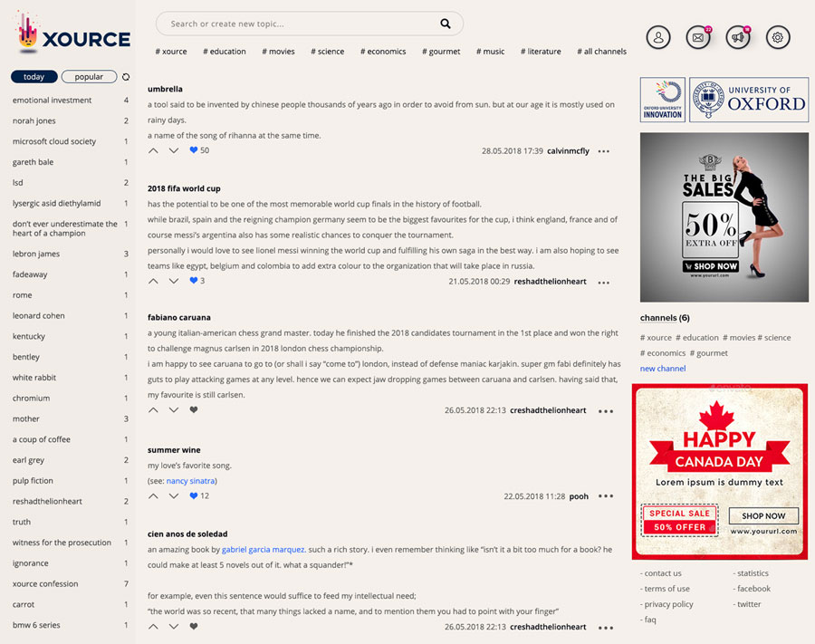This screenshot has width=815, height=644.
Task: Select the # movies channel in top navigation
Action: 278,52
